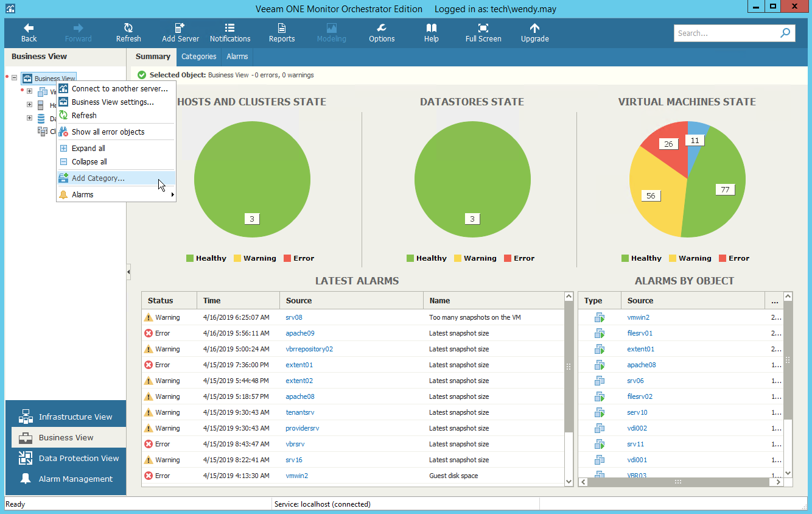Click the green status check icon next to Selected Object
Image resolution: width=812 pixels, height=514 pixels.
[142, 75]
